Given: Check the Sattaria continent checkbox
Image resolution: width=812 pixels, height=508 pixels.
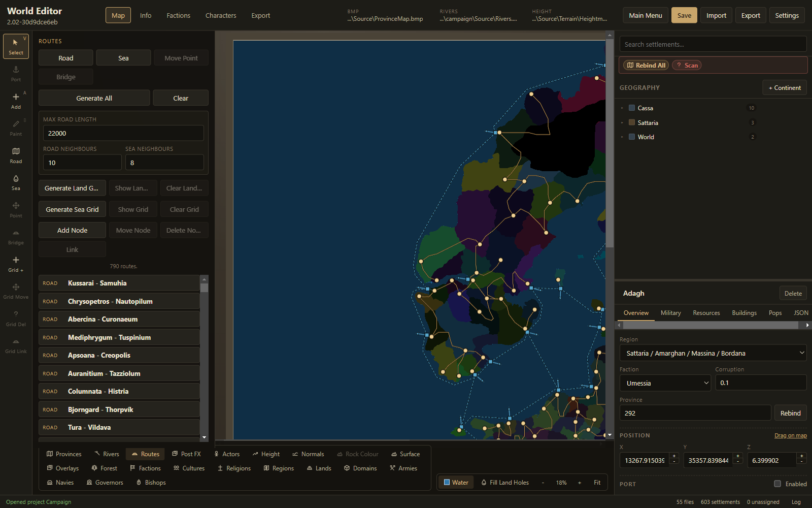Looking at the screenshot, I should (x=632, y=122).
